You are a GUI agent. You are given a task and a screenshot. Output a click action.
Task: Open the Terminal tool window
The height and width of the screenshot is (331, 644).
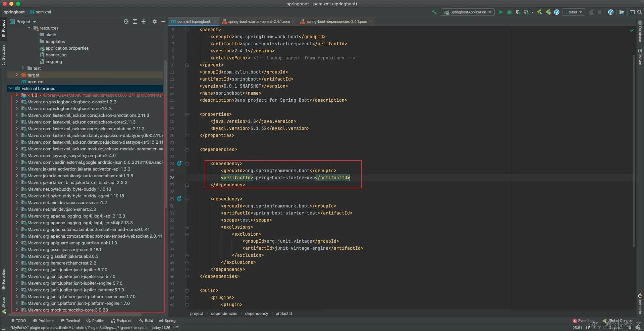[70, 321]
